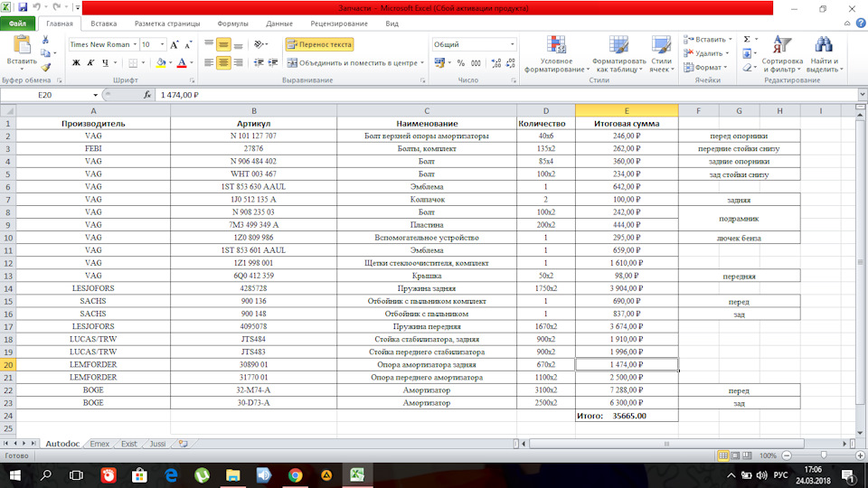Open Format as Table (Форматировать как таблицу)
This screenshot has width=868, height=488.
click(x=618, y=53)
